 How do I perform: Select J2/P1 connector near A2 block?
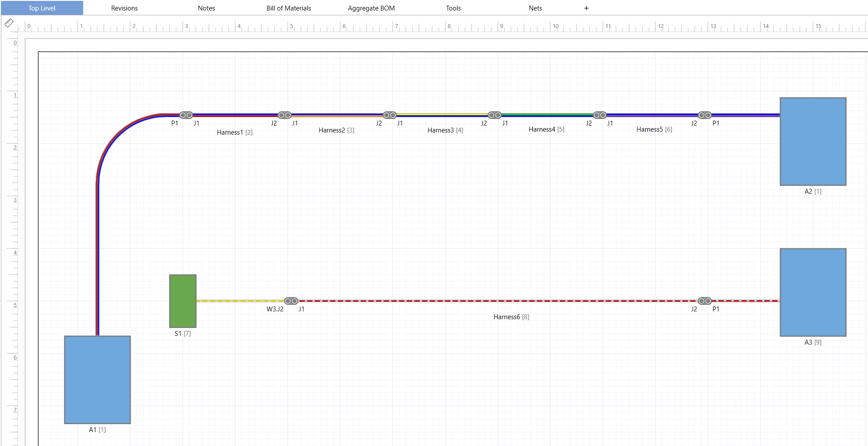click(705, 115)
